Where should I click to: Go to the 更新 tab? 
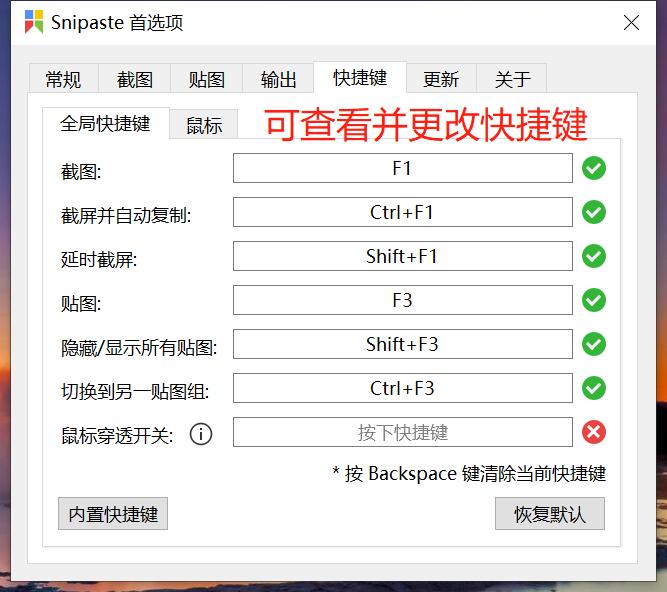click(441, 79)
